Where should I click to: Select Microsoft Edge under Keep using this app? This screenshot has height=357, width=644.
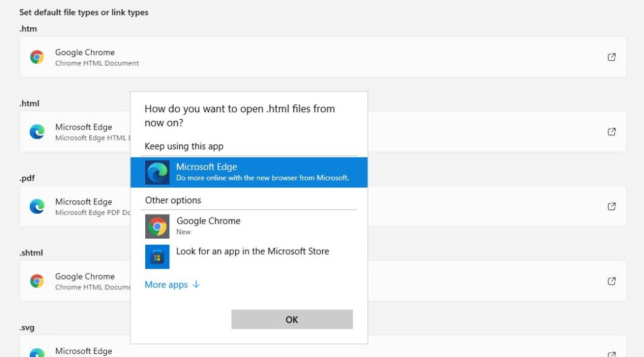(x=249, y=172)
